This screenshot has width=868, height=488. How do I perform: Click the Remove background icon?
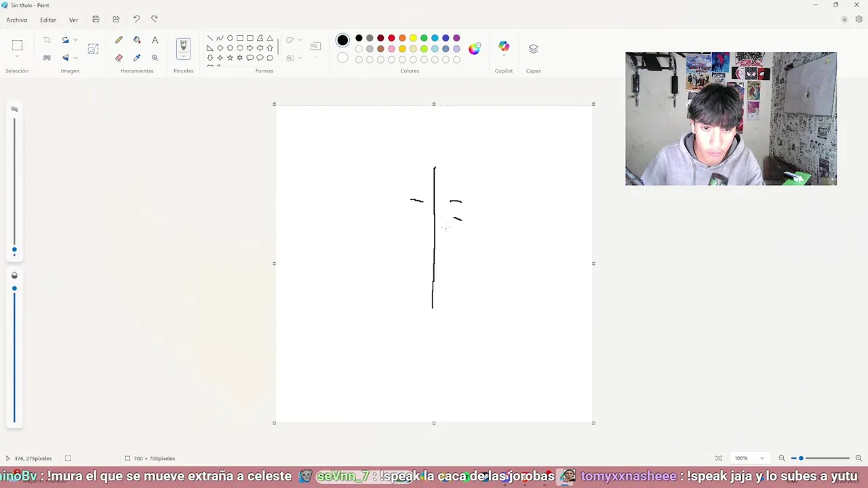(x=47, y=58)
